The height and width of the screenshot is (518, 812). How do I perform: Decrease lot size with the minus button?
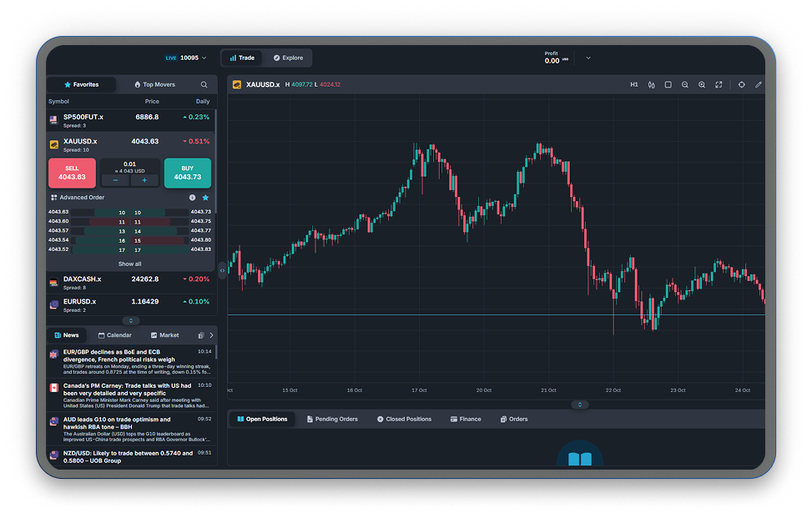coord(115,180)
